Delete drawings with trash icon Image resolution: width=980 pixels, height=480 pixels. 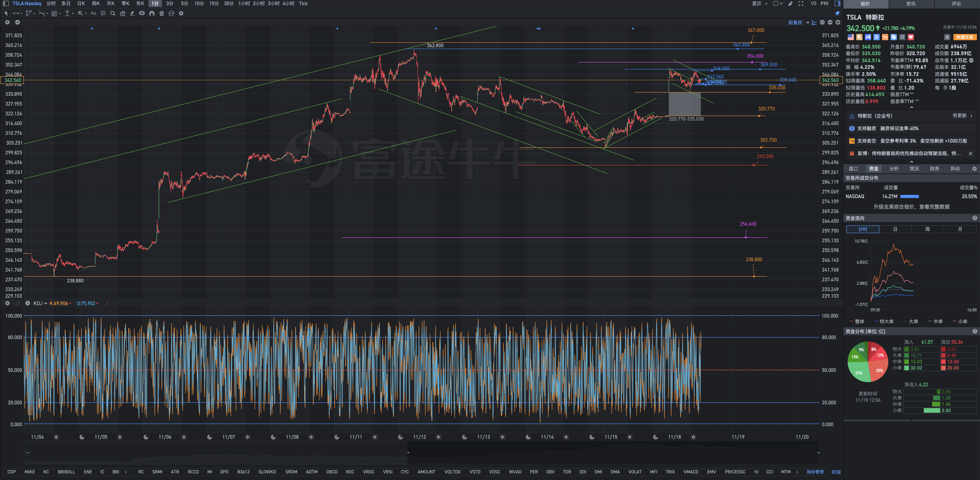(162, 13)
